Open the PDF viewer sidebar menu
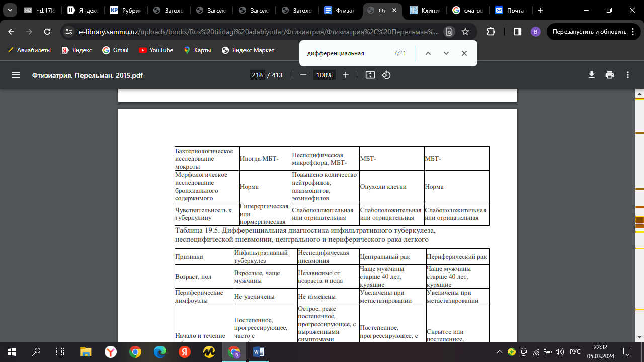 point(16,75)
